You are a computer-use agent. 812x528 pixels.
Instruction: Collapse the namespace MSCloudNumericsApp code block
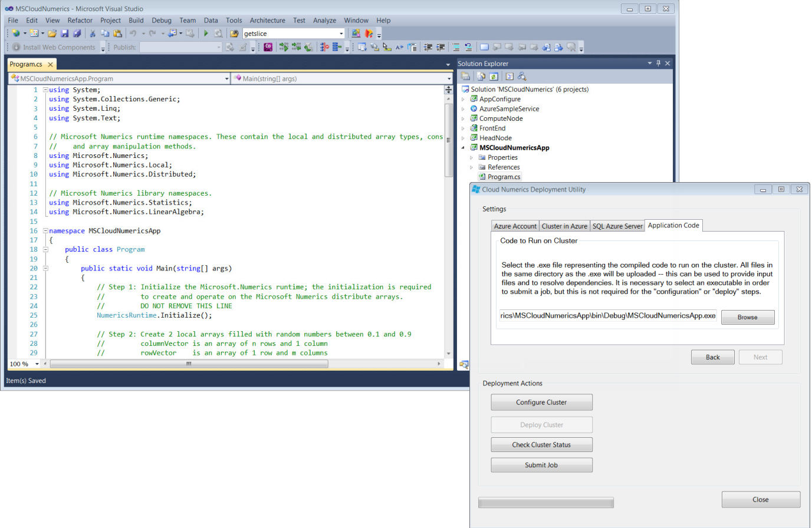pos(45,231)
